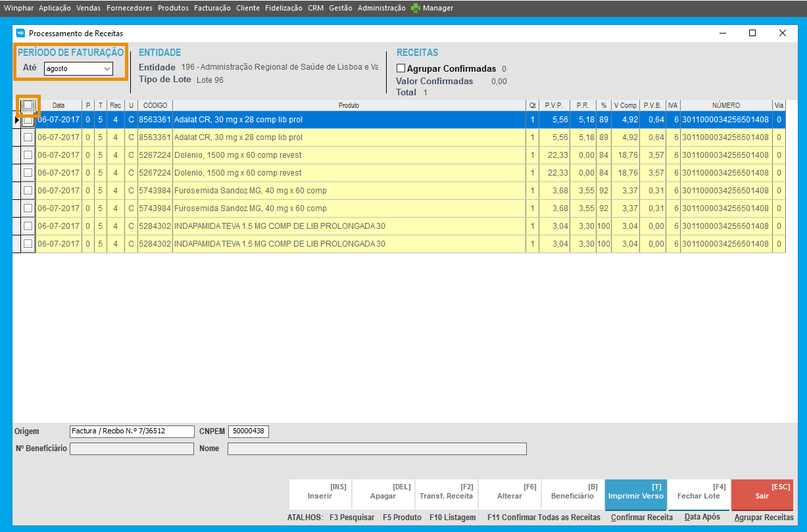The height and width of the screenshot is (532, 807).
Task: Click the Processamento de Receitas window icon
Action: point(20,33)
